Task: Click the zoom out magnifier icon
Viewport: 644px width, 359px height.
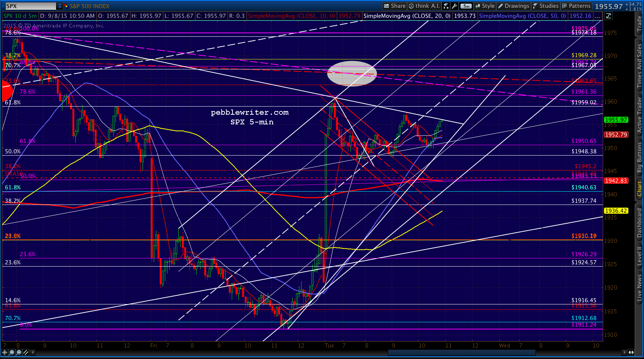Action: tap(19, 352)
